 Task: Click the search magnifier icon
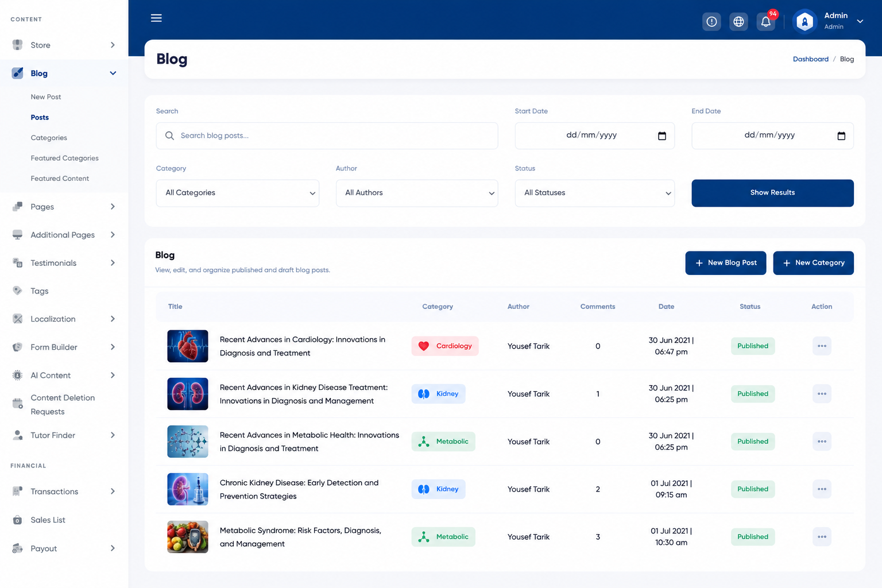pos(169,136)
